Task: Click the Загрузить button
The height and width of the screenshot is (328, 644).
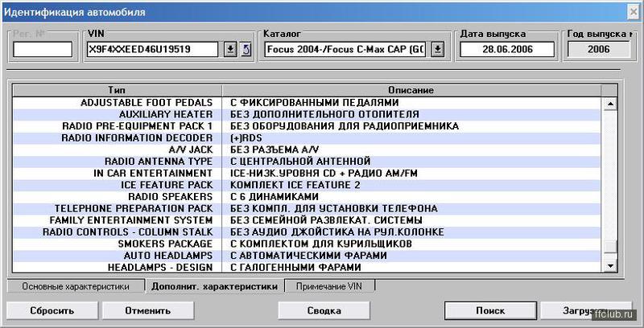Action: pyautogui.click(x=586, y=311)
